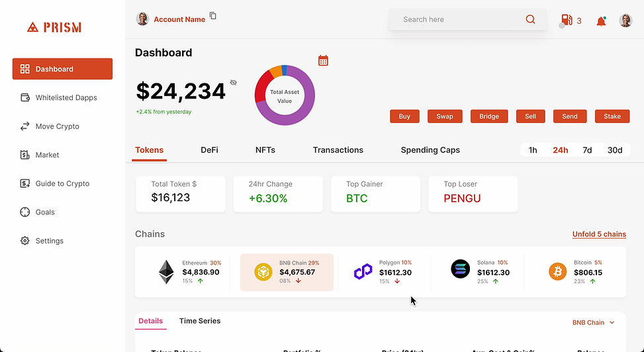The height and width of the screenshot is (352, 644).
Task: Click the 24hr Change card
Action: pos(278,194)
